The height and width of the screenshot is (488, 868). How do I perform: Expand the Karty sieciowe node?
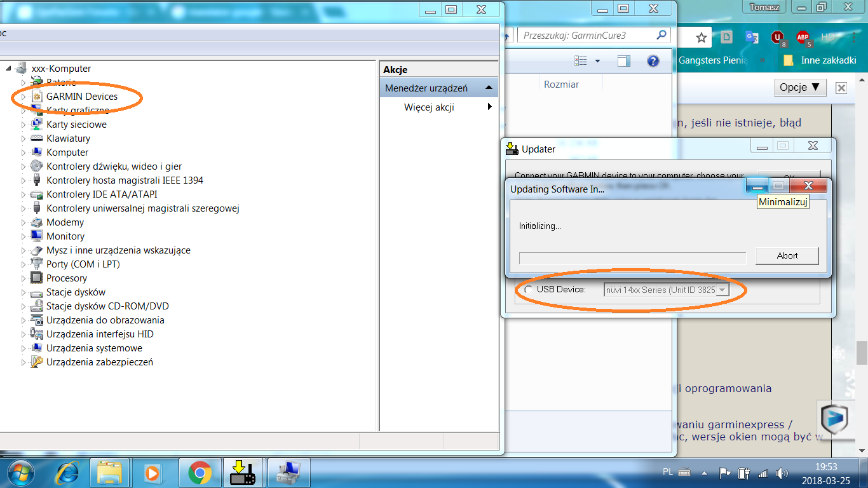click(x=24, y=125)
